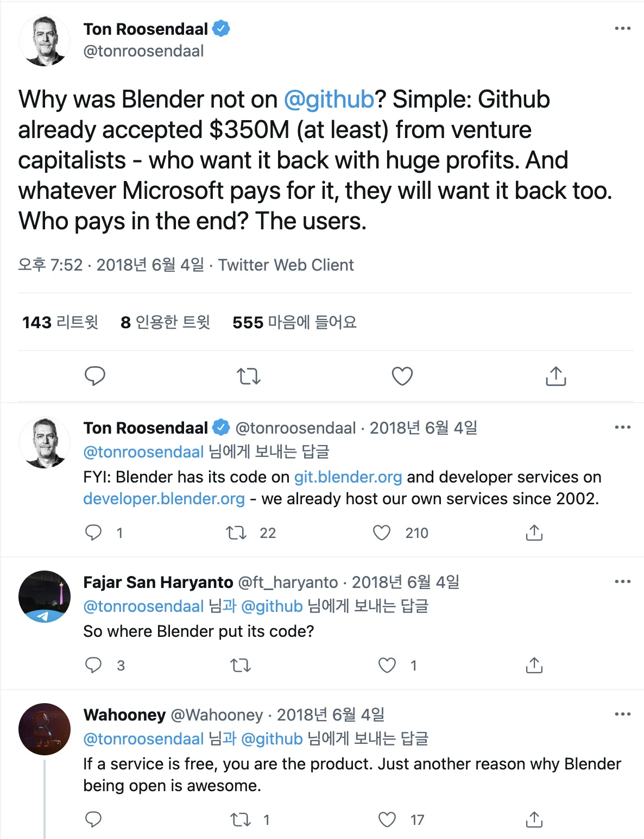
Task: Click the @github mention in main tweet
Action: (329, 99)
